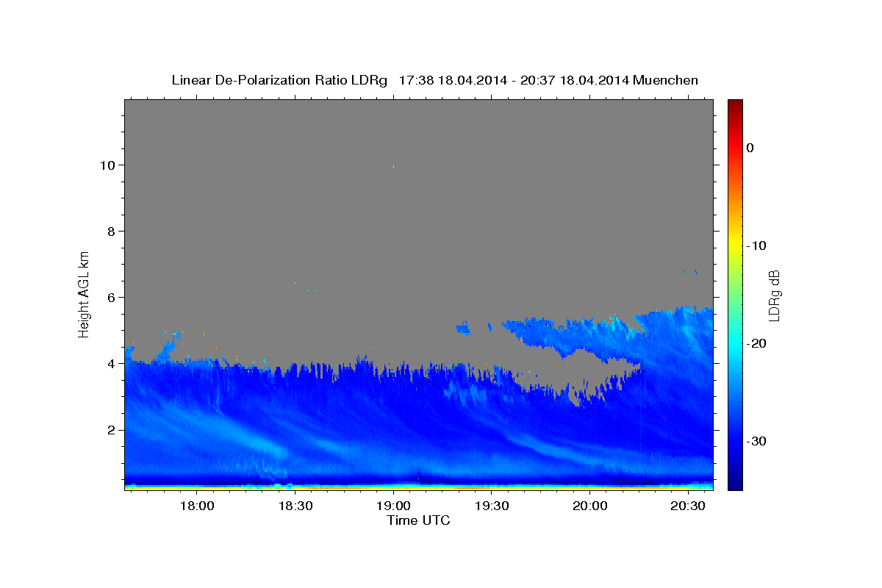Click the plot title mentioning Muenchen
The image size is (882, 588).
[434, 80]
